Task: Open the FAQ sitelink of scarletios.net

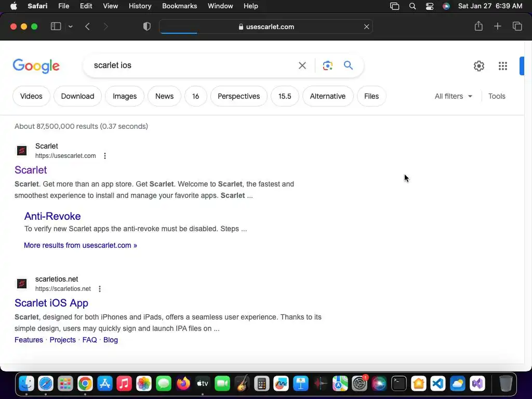Action: pyautogui.click(x=89, y=340)
